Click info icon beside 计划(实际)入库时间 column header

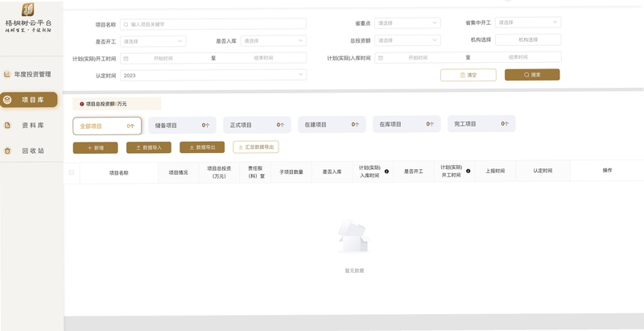(386, 172)
